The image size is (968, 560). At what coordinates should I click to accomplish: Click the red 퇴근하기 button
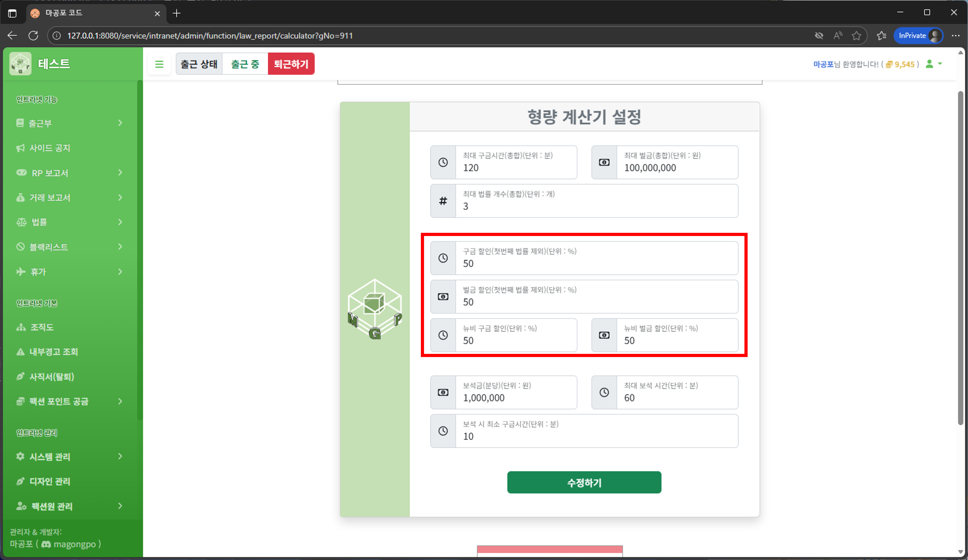coord(291,64)
